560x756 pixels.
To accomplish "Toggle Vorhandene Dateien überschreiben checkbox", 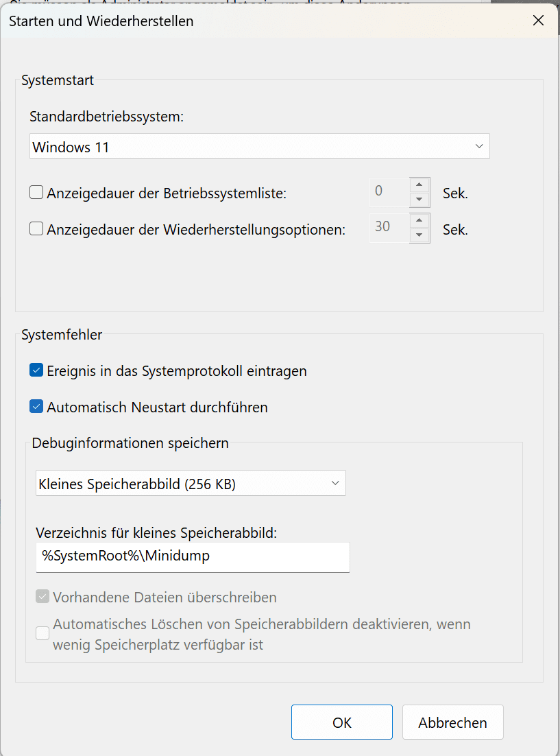I will pos(42,598).
